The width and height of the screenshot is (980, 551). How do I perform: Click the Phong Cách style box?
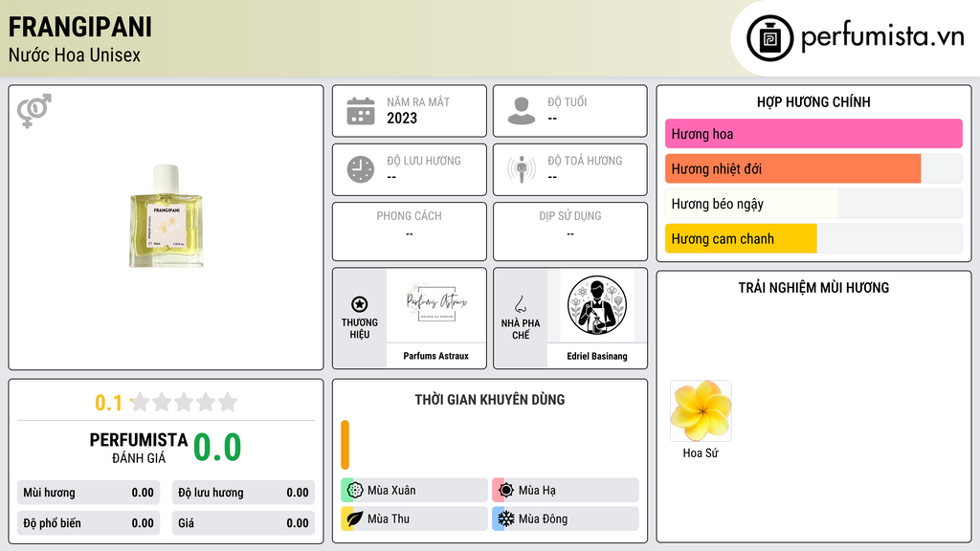(410, 231)
